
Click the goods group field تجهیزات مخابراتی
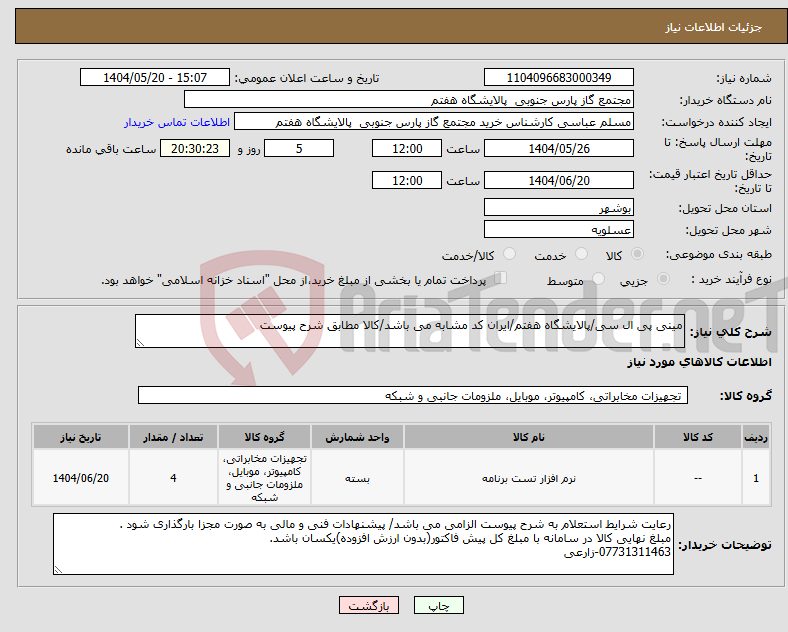click(x=413, y=395)
